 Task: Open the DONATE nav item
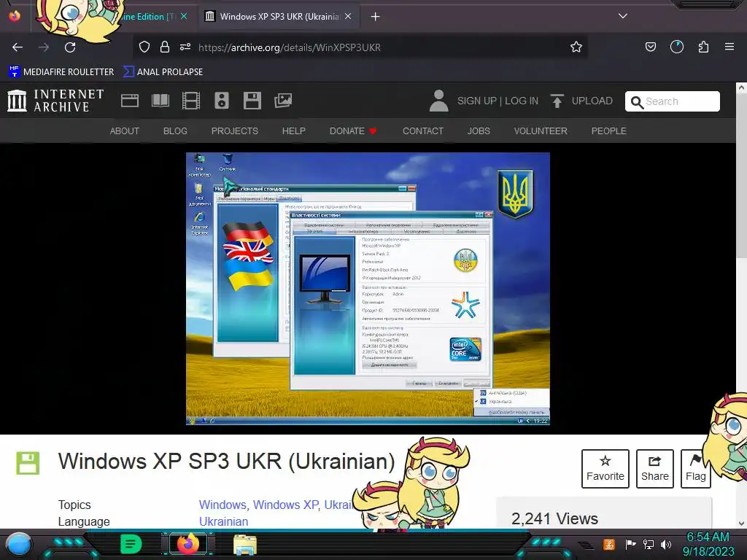(x=353, y=131)
